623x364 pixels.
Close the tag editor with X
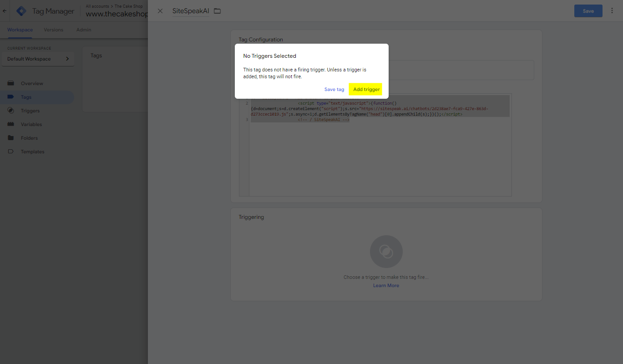tap(160, 11)
